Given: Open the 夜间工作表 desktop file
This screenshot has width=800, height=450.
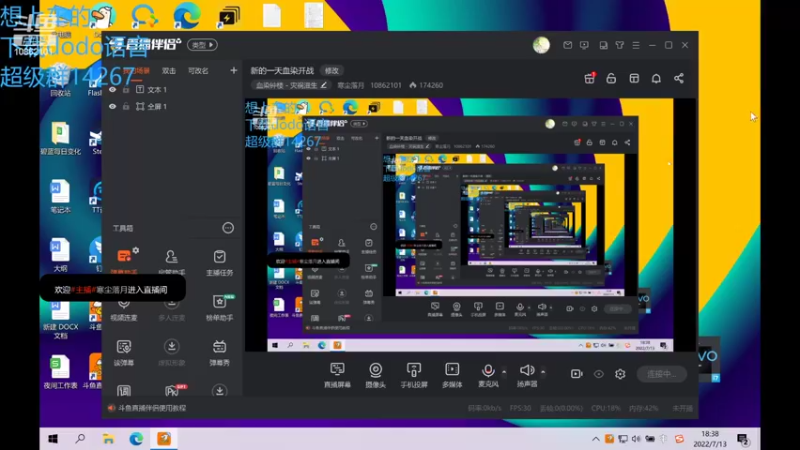Looking at the screenshot, I should [60, 371].
